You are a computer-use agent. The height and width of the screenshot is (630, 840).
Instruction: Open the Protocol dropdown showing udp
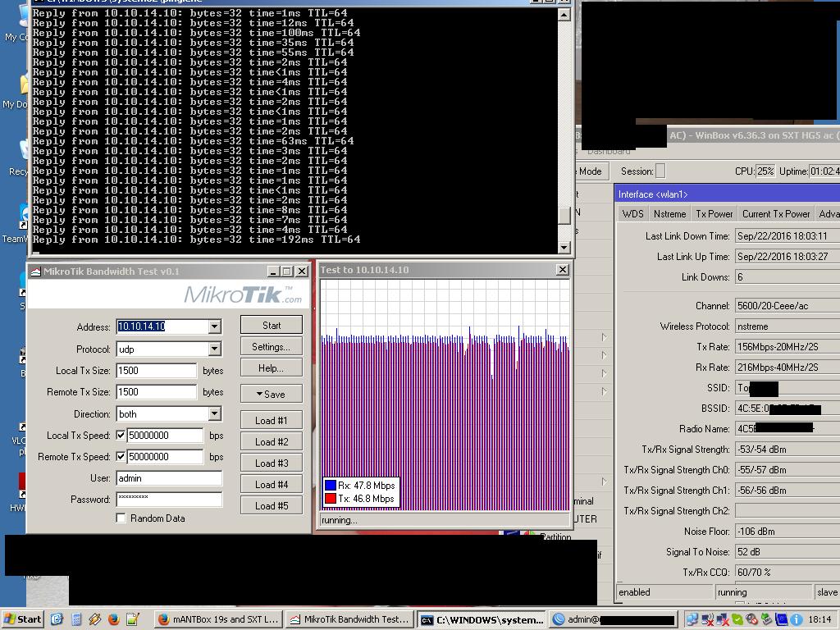pos(214,349)
